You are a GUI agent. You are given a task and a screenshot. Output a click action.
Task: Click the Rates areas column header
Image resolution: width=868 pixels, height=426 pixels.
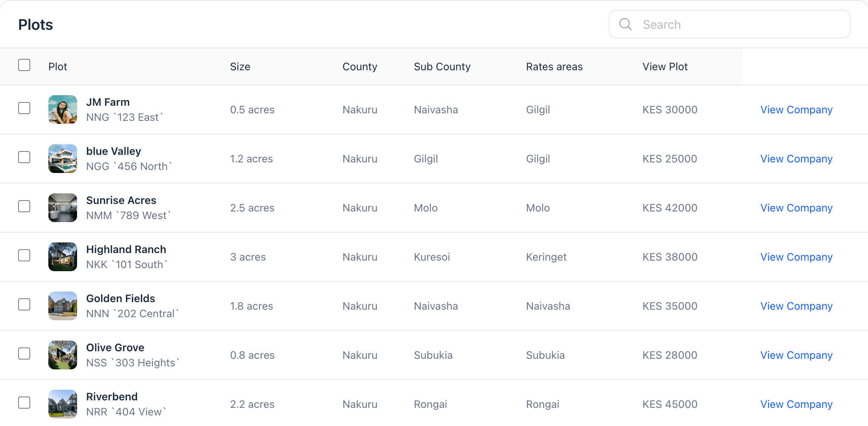pyautogui.click(x=554, y=66)
